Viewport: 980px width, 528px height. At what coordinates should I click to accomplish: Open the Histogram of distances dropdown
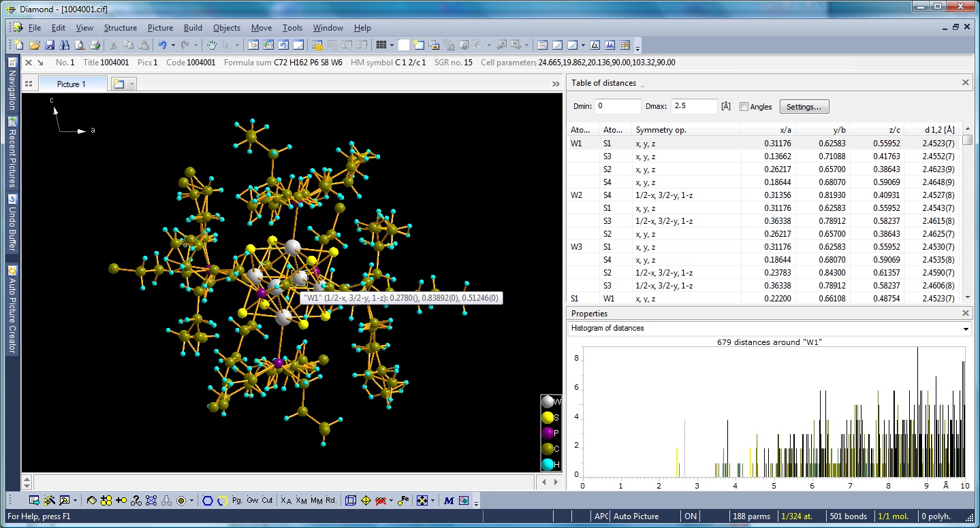pos(966,329)
